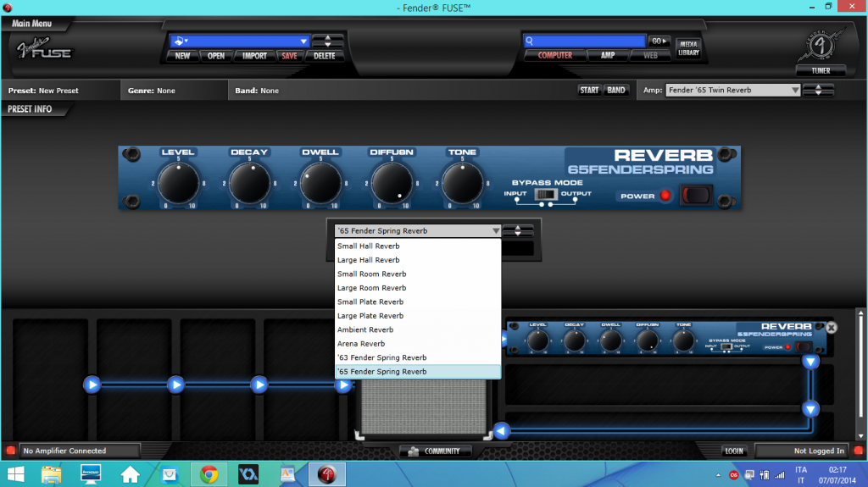Click the Import button
The width and height of the screenshot is (868, 487).
pyautogui.click(x=254, y=56)
